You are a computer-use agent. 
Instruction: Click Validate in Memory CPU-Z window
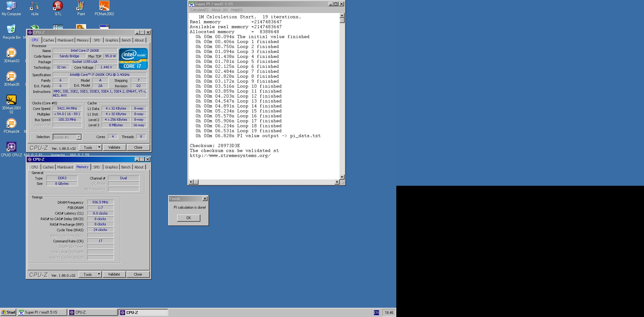pos(114,274)
